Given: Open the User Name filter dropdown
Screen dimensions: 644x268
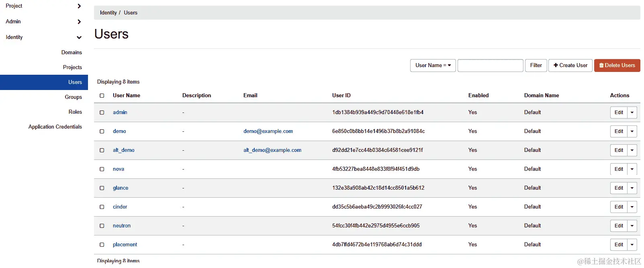Looking at the screenshot, I should [433, 65].
